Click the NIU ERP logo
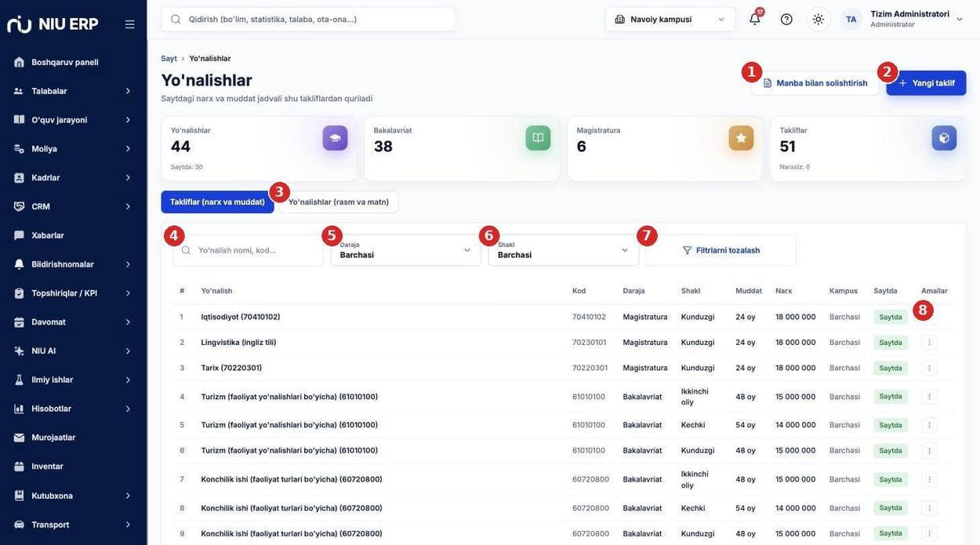The height and width of the screenshot is (545, 980). tap(53, 24)
